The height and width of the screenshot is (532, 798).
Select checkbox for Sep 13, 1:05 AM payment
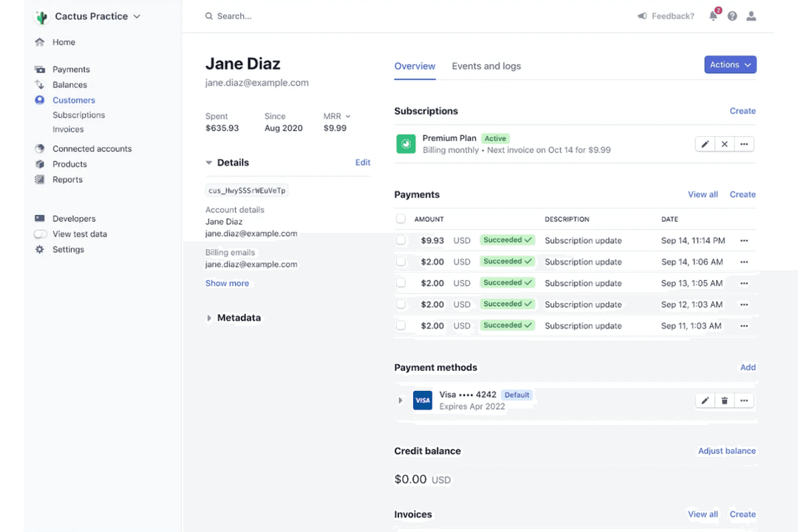(401, 282)
